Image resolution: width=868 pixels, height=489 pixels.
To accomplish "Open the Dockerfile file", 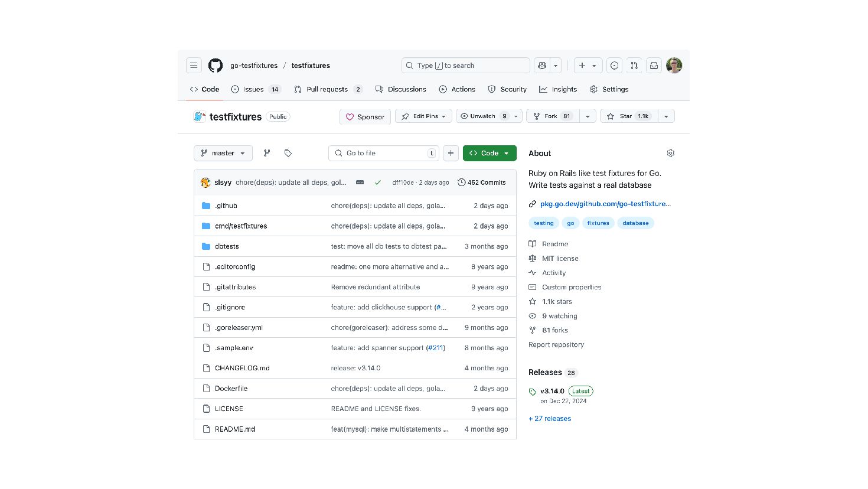I will click(231, 389).
